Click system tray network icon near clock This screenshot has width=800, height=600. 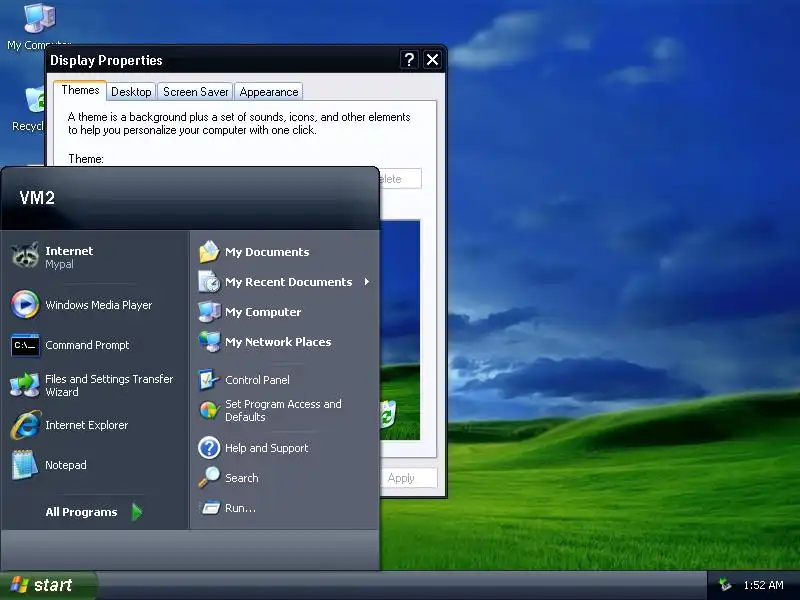point(724,585)
